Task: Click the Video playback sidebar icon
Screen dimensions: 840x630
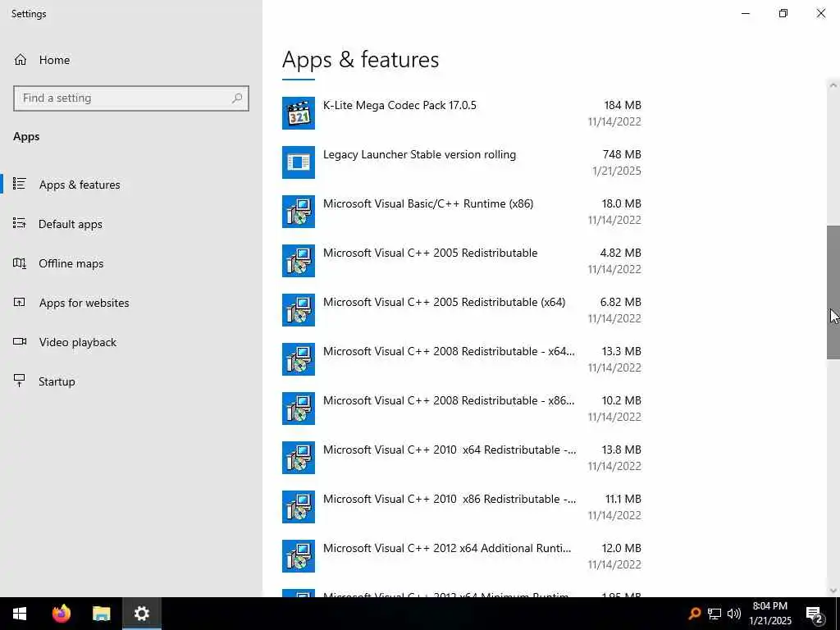Action: [20, 341]
